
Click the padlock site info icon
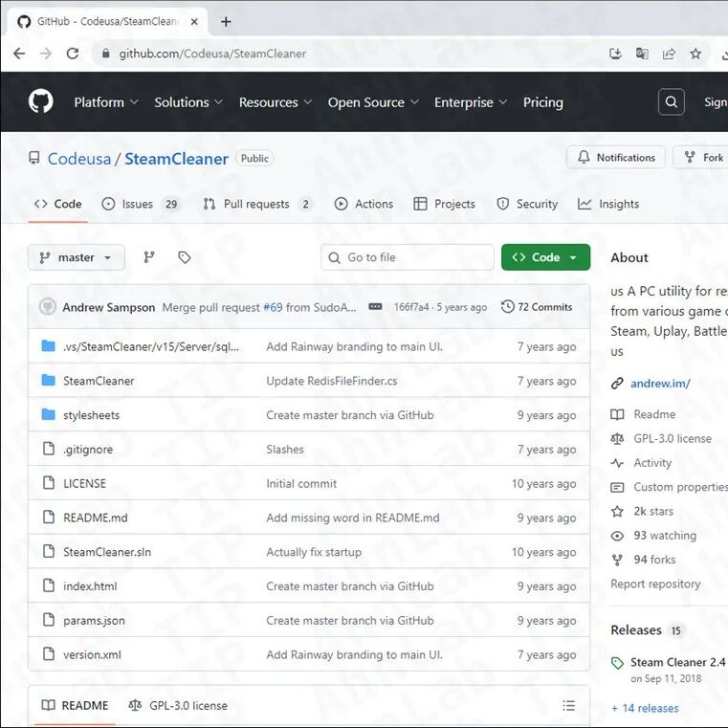[x=106, y=54]
